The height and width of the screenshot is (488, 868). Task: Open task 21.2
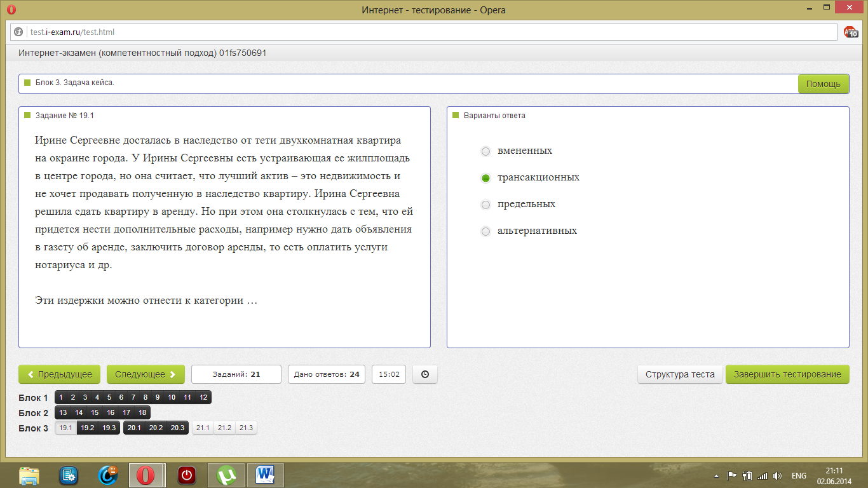pos(224,428)
